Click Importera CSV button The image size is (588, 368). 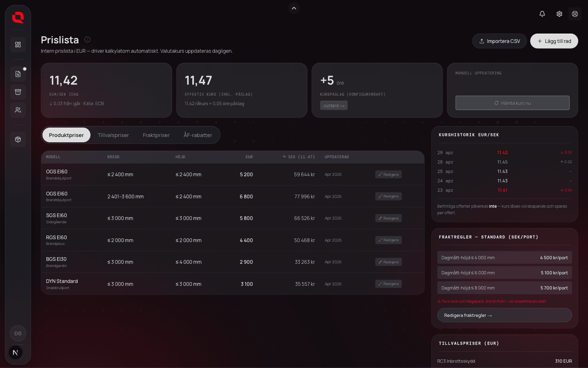(x=499, y=41)
